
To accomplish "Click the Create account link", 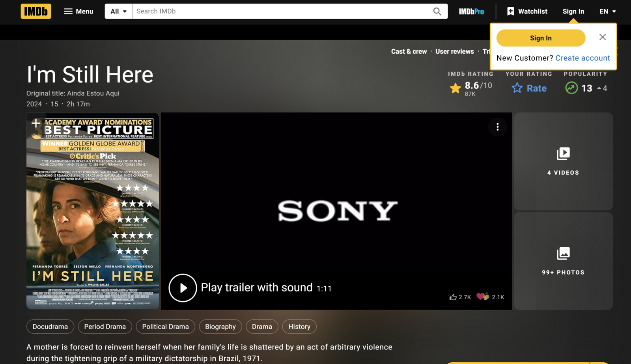I will pyautogui.click(x=582, y=58).
